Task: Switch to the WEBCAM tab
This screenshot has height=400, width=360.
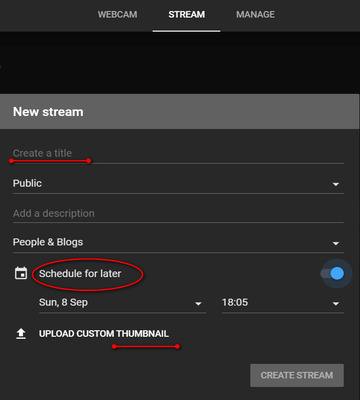Action: click(x=117, y=15)
